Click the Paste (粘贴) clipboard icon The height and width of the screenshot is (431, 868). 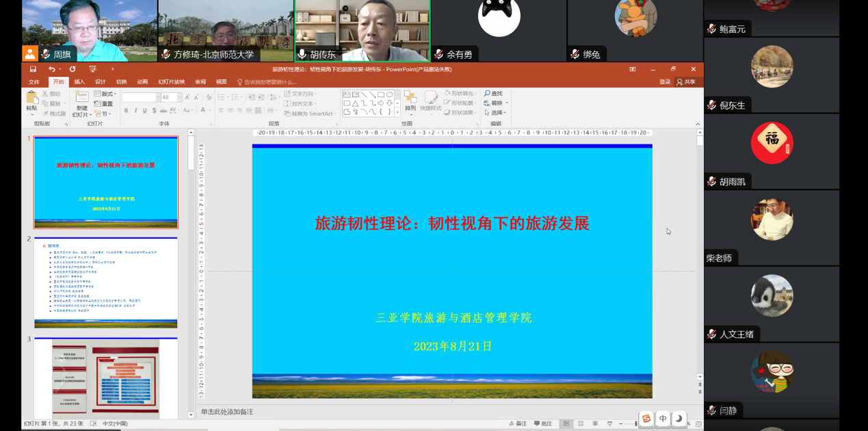pyautogui.click(x=31, y=100)
